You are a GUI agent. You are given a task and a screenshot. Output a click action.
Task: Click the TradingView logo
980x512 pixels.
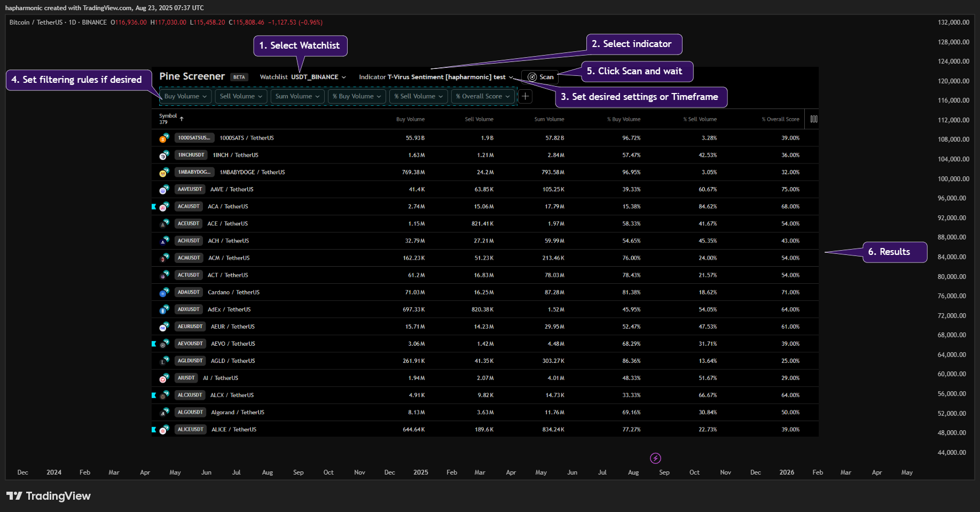(49, 496)
